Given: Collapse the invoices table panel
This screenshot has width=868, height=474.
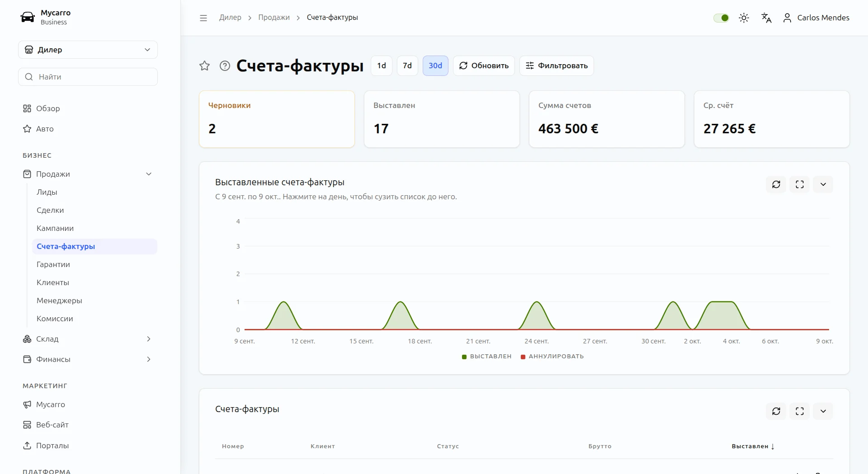Looking at the screenshot, I should [x=823, y=411].
